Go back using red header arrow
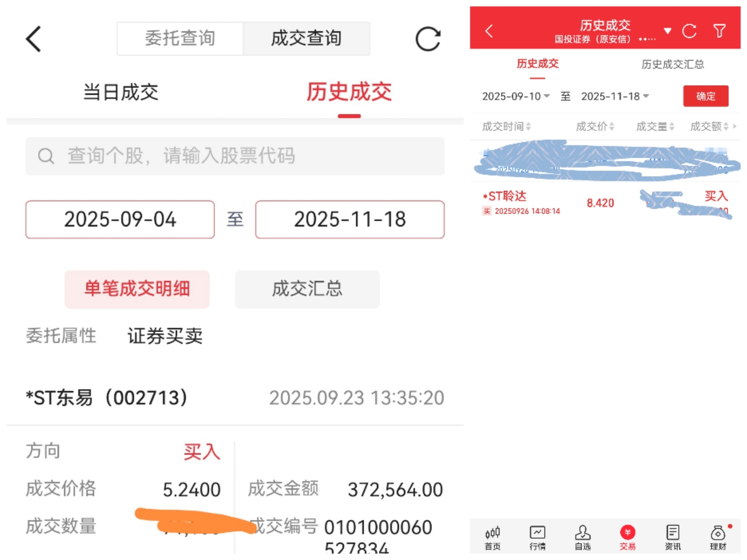Viewport: 747px width, 560px height. coord(489,31)
